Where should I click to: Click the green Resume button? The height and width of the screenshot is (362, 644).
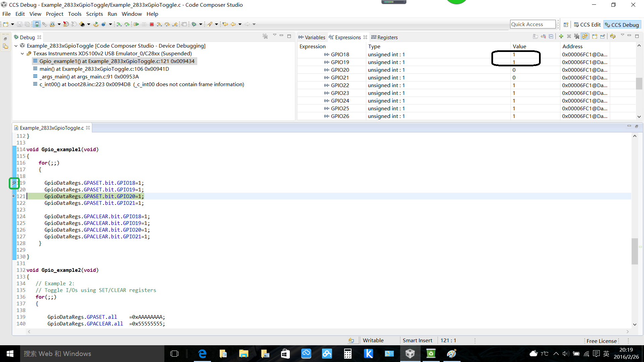coord(136,24)
